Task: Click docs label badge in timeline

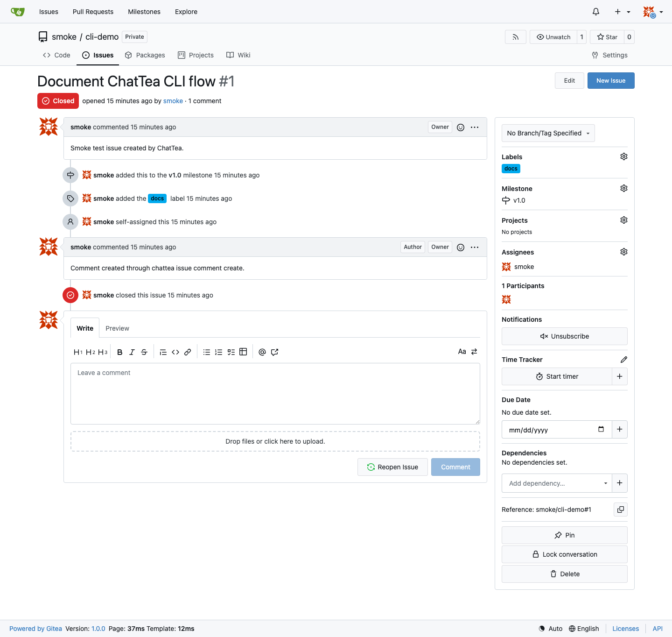Action: 157,198
